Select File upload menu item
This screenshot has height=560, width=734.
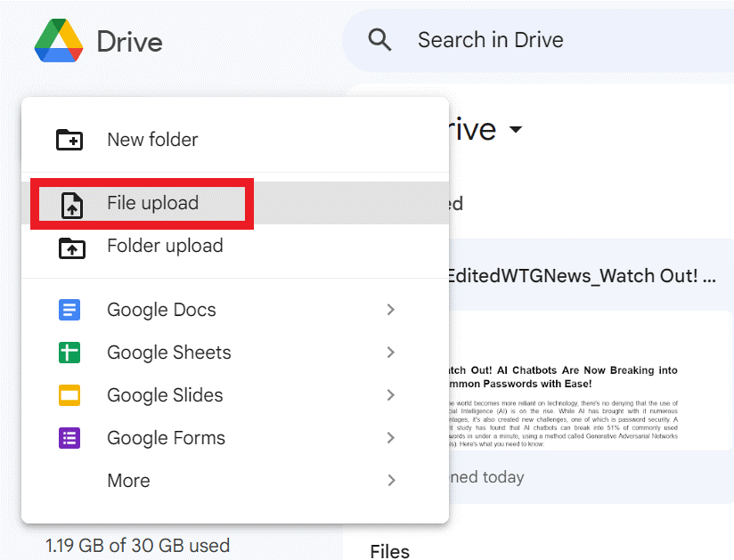tap(235, 203)
